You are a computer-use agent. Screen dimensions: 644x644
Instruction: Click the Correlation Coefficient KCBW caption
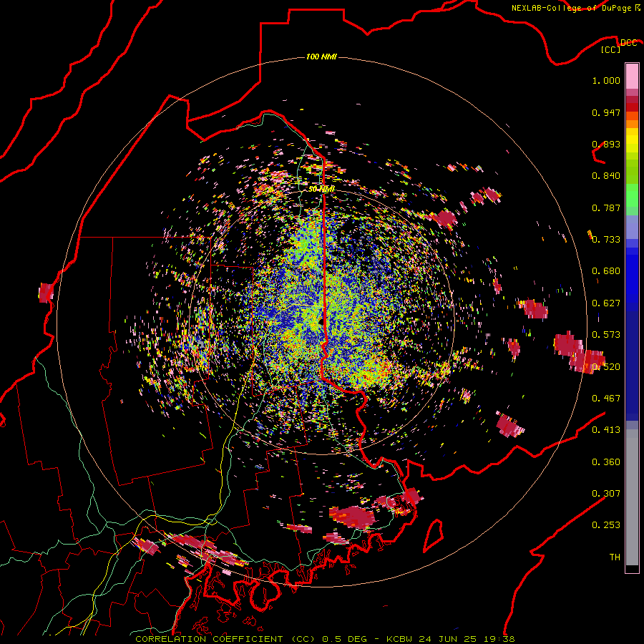[x=325, y=639]
